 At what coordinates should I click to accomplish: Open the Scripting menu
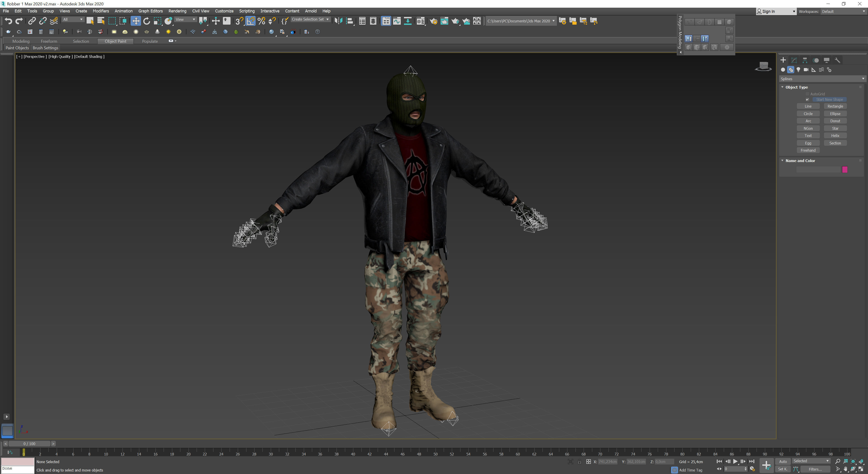click(247, 11)
